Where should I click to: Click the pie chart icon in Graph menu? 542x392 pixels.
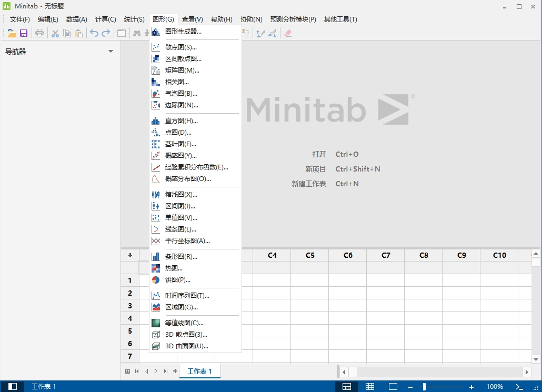156,279
